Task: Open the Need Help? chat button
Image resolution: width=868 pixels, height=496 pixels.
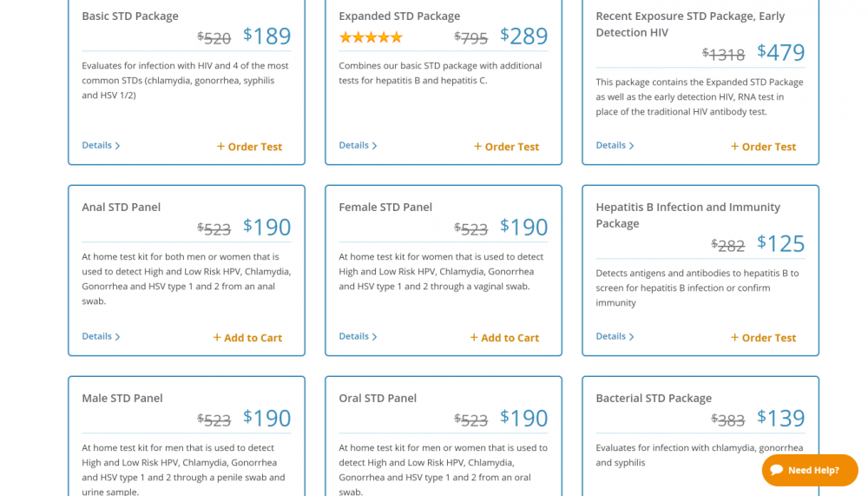Action: (x=809, y=470)
